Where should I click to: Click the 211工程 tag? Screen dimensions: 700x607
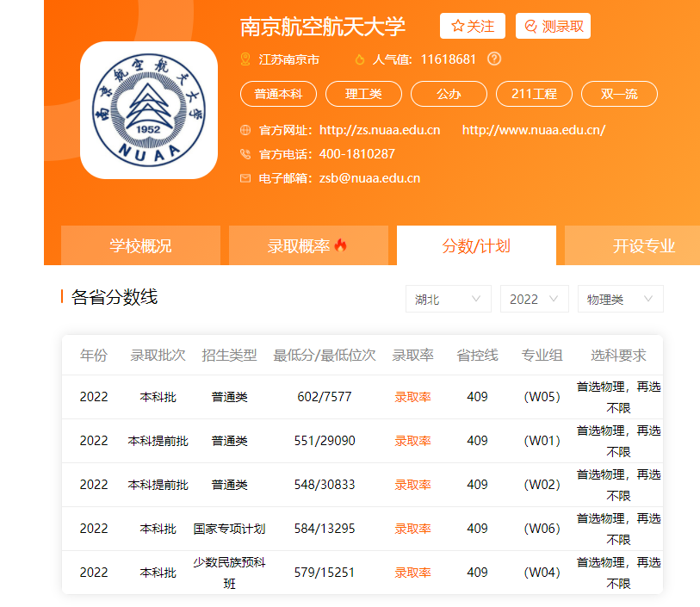point(534,94)
